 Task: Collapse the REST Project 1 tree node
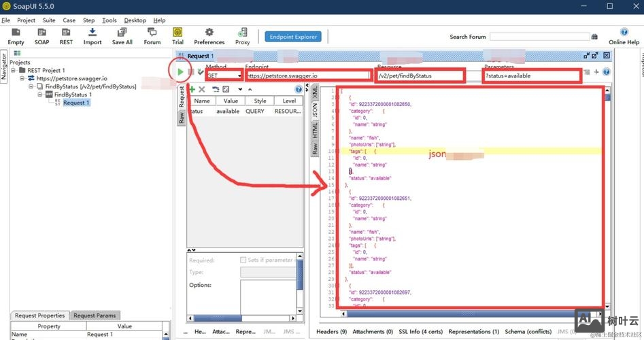tap(14, 70)
